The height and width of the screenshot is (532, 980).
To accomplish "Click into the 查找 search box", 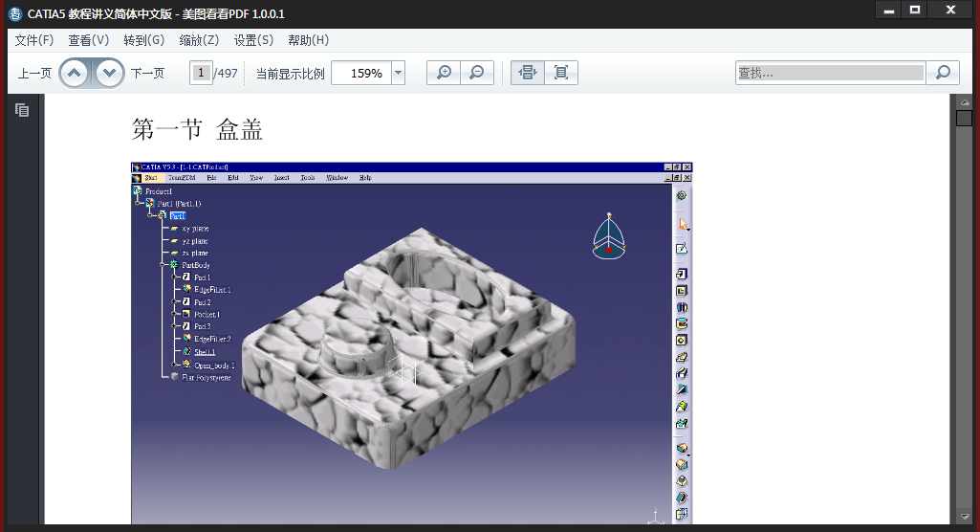I will coord(830,73).
